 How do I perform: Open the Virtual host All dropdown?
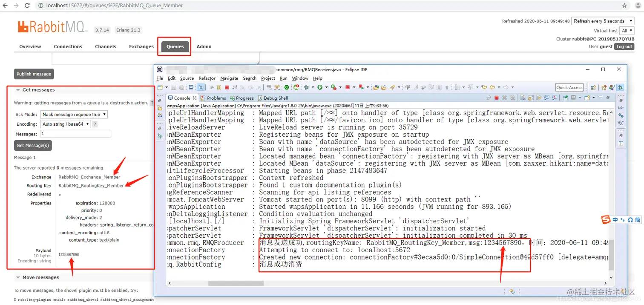(x=627, y=31)
